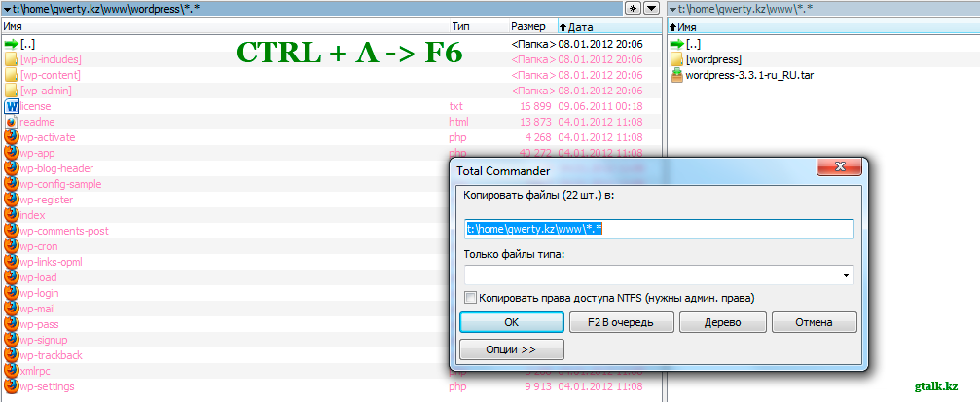This screenshot has width=980, height=402.
Task: Click the wp-activate php file icon
Action: click(12, 137)
